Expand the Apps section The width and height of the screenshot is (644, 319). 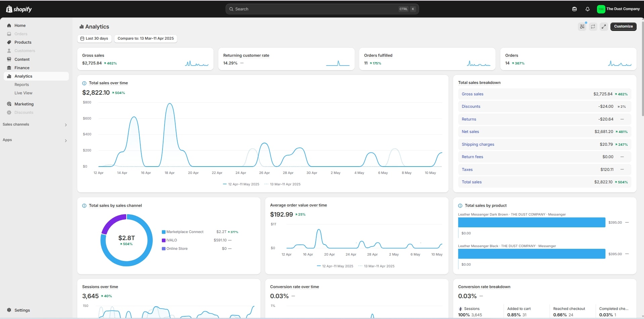click(65, 141)
